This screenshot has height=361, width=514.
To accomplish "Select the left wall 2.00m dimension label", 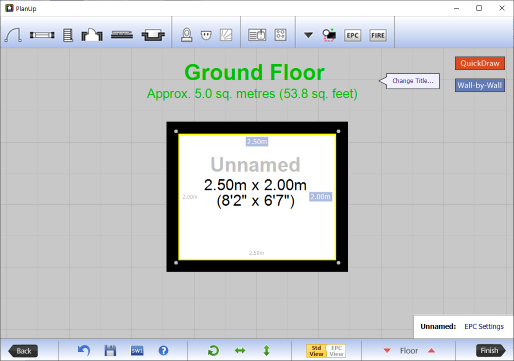I will (x=190, y=197).
